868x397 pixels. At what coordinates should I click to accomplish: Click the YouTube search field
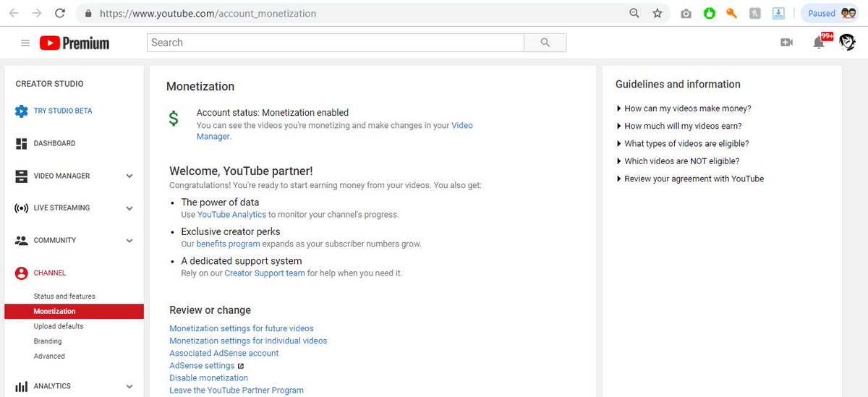(336, 43)
